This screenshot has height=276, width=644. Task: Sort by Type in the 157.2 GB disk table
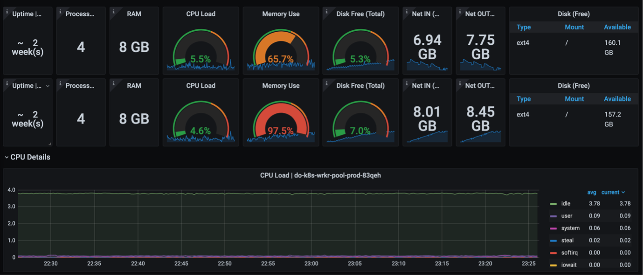pos(524,99)
